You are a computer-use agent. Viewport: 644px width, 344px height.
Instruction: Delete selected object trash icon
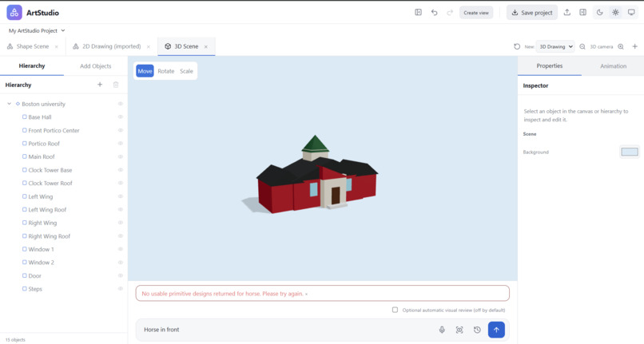click(116, 85)
